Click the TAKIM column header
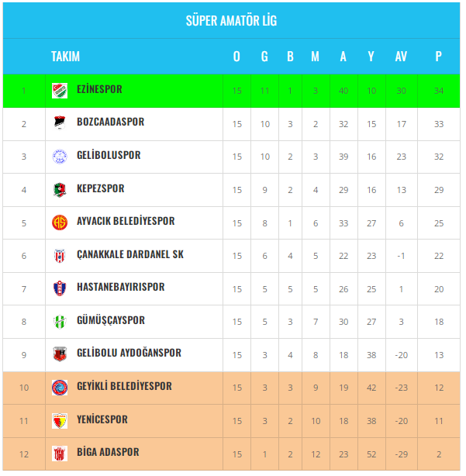 pos(65,57)
